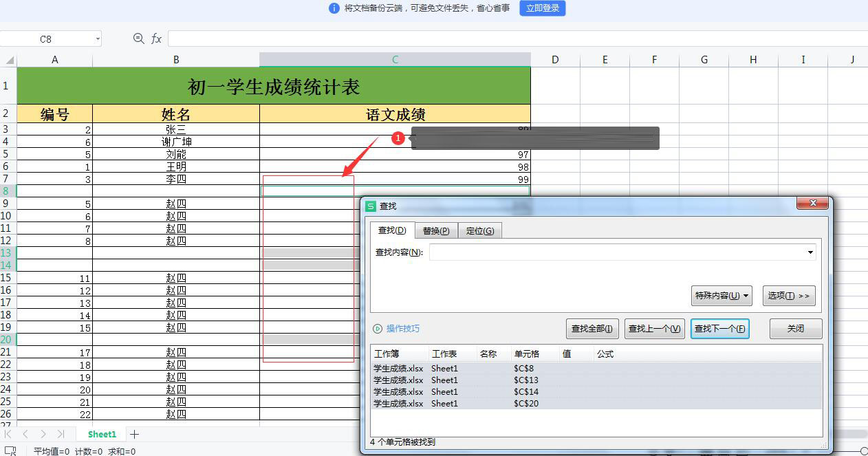The image size is (868, 456).
Task: Click the select-all corner triangle
Action: click(x=8, y=60)
